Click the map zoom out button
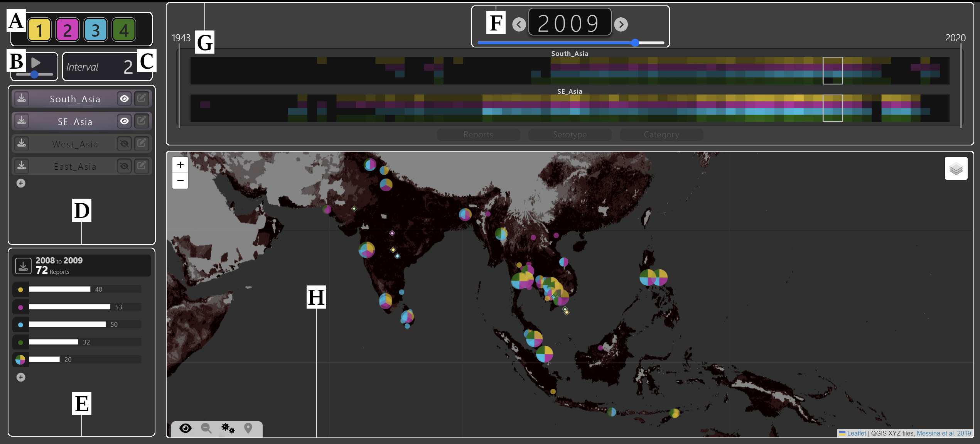 point(180,181)
